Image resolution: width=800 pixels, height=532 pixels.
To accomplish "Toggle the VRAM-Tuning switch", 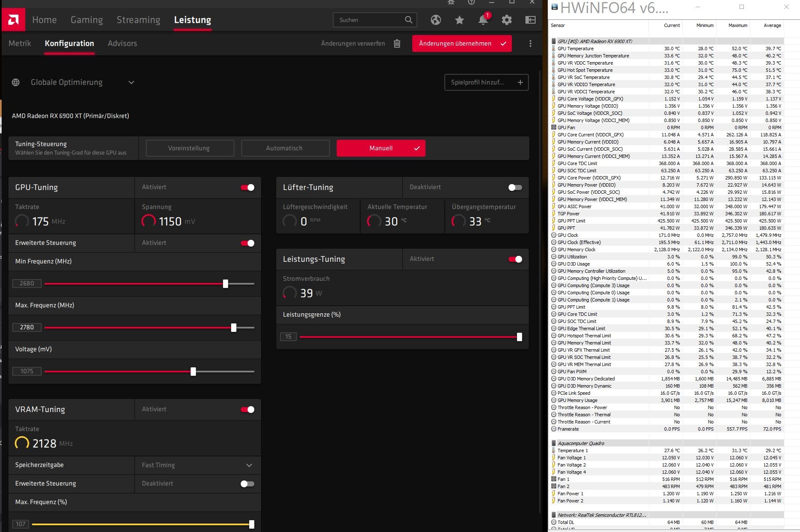I will click(x=248, y=410).
